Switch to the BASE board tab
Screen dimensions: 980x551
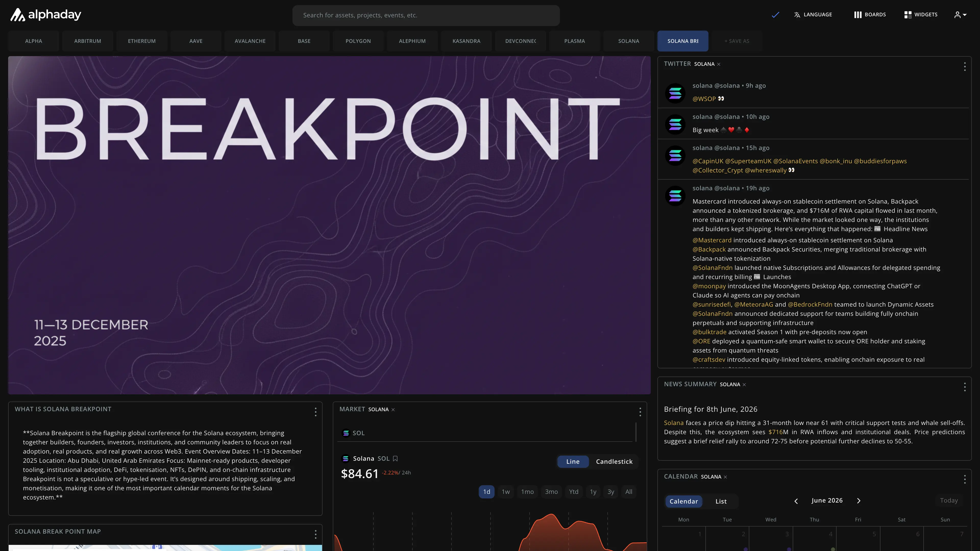pyautogui.click(x=304, y=41)
